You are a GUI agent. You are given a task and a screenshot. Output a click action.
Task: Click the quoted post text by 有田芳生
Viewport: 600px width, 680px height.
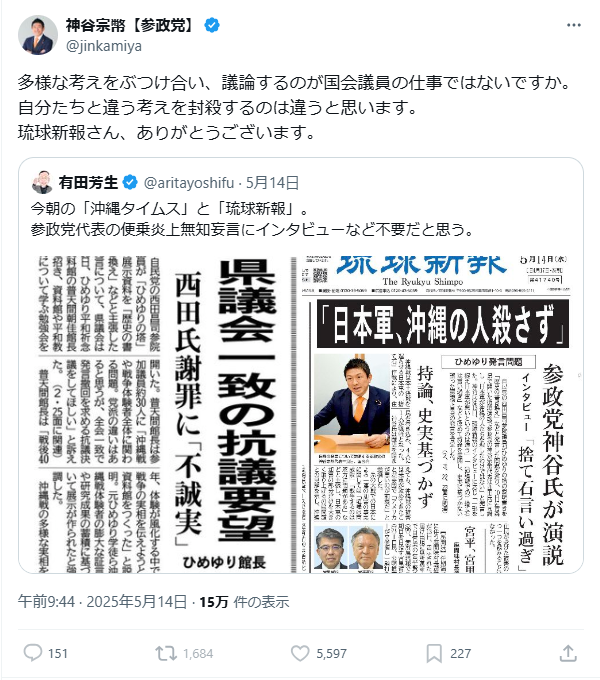(x=252, y=219)
